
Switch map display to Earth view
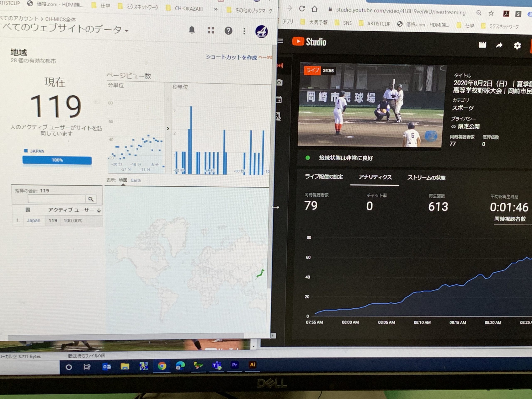136,180
